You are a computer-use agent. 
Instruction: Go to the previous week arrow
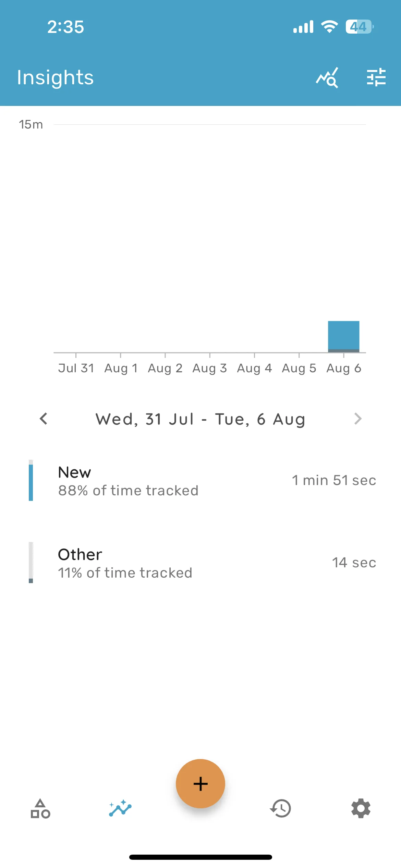pyautogui.click(x=44, y=419)
